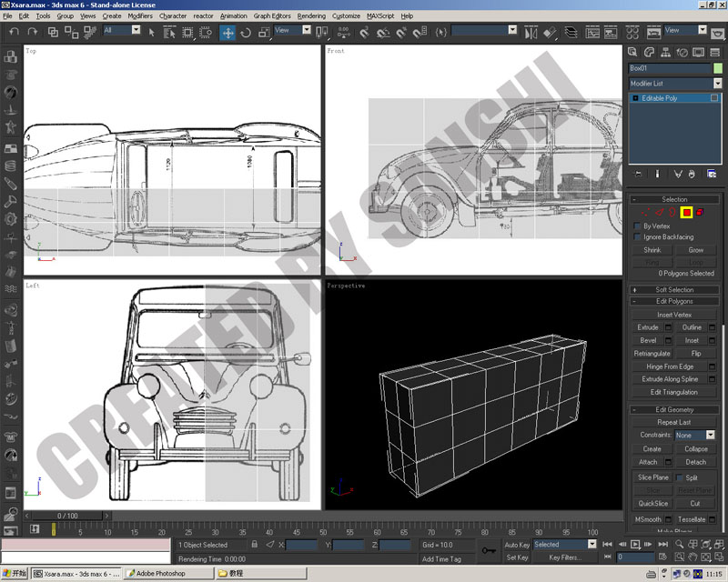The height and width of the screenshot is (582, 728).
Task: Enable the By Vertex checkbox
Action: click(638, 226)
